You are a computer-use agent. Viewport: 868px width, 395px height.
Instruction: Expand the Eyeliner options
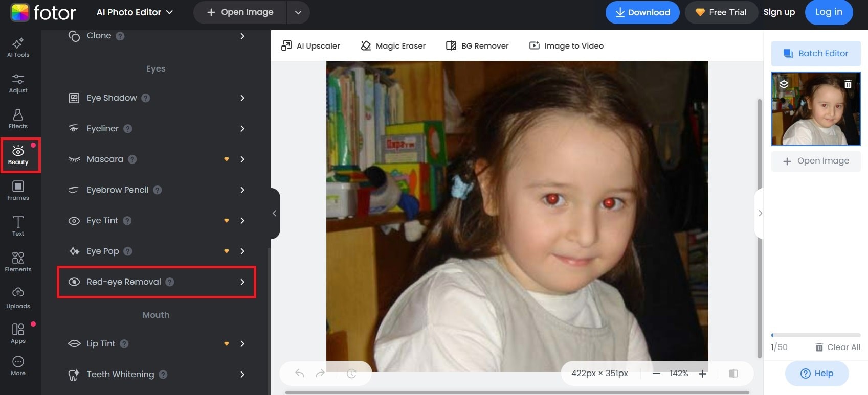point(242,128)
